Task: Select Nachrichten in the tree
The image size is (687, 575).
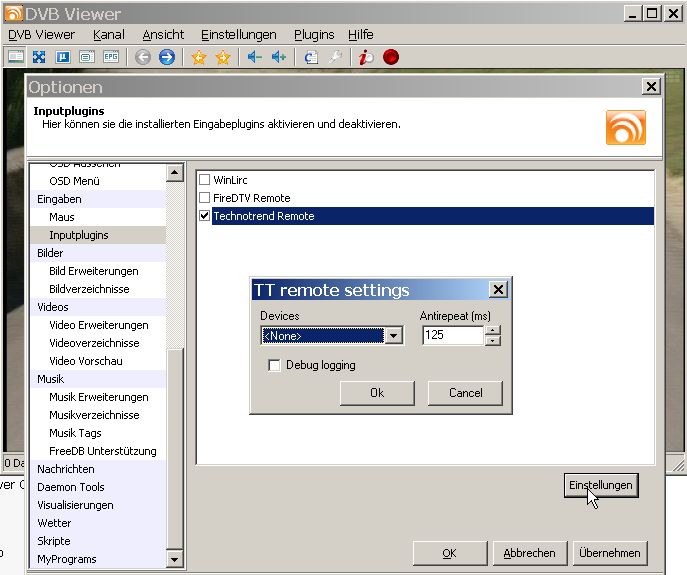Action: 66,469
